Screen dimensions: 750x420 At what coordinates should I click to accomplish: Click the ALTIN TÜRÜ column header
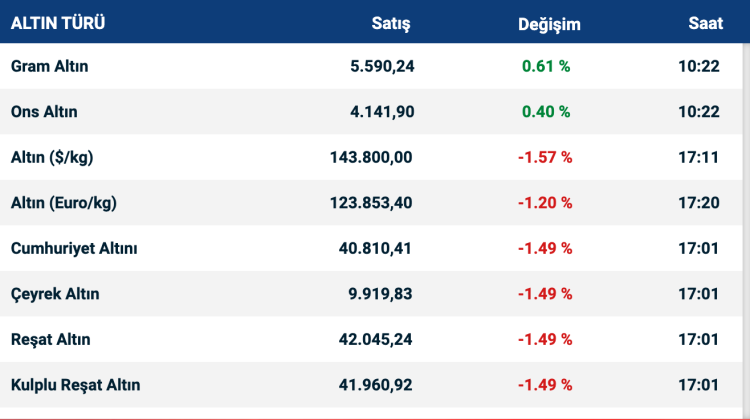pos(58,23)
